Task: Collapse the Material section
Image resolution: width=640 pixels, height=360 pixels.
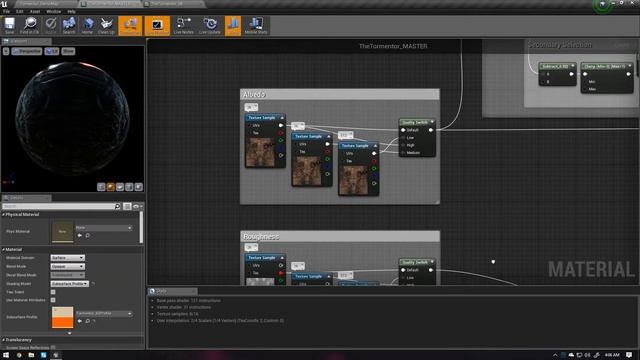Action: pyautogui.click(x=4, y=249)
